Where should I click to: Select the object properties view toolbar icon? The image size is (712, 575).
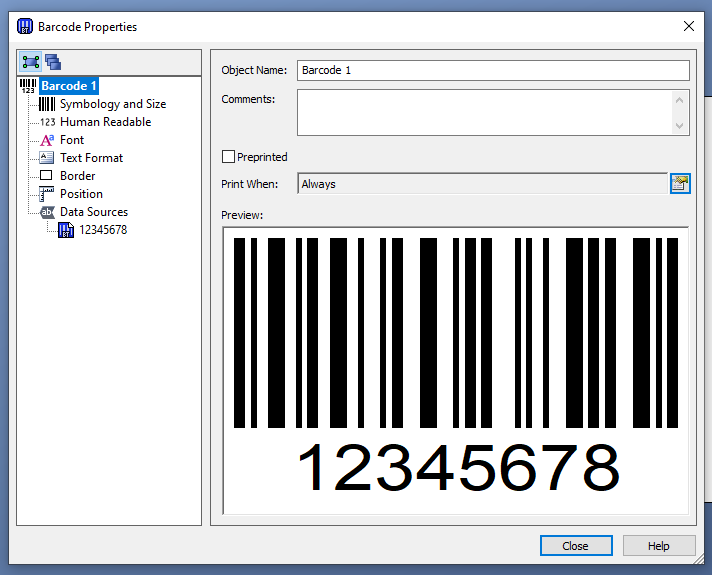pyautogui.click(x=31, y=62)
